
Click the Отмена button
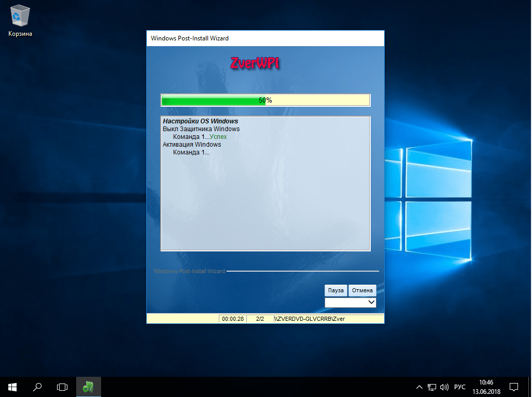[x=362, y=290]
